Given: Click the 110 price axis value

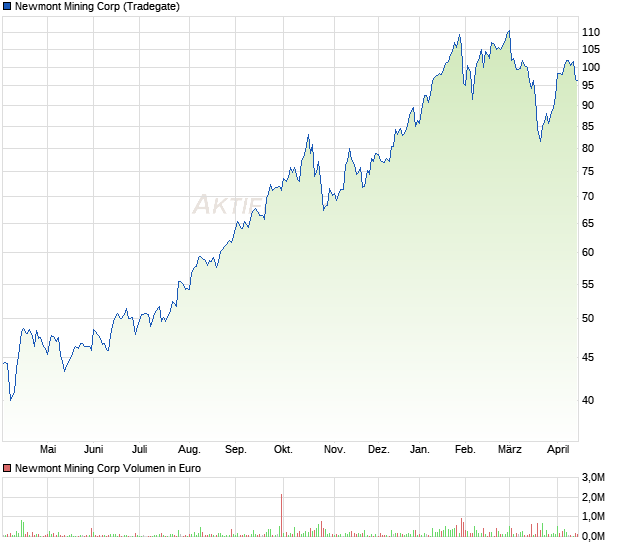Looking at the screenshot, I should 591,32.
